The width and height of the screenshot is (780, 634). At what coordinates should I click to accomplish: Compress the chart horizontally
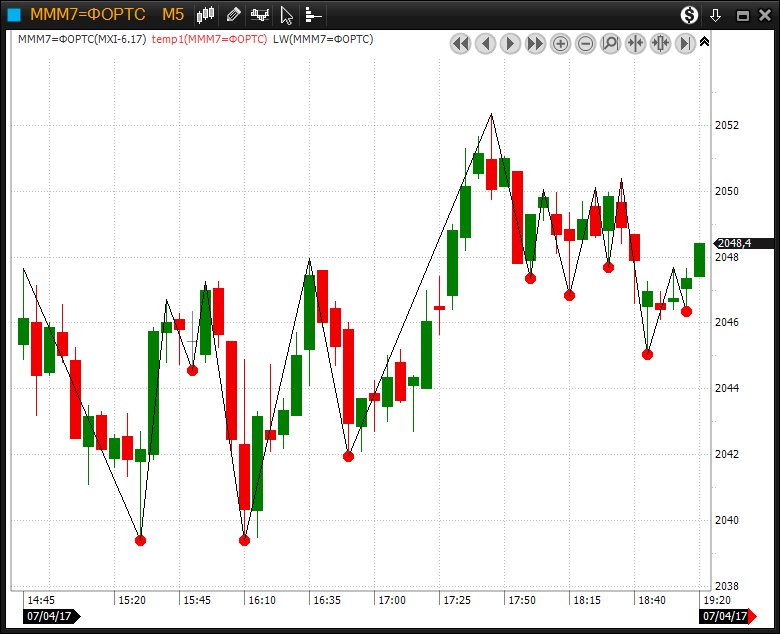(x=635, y=44)
